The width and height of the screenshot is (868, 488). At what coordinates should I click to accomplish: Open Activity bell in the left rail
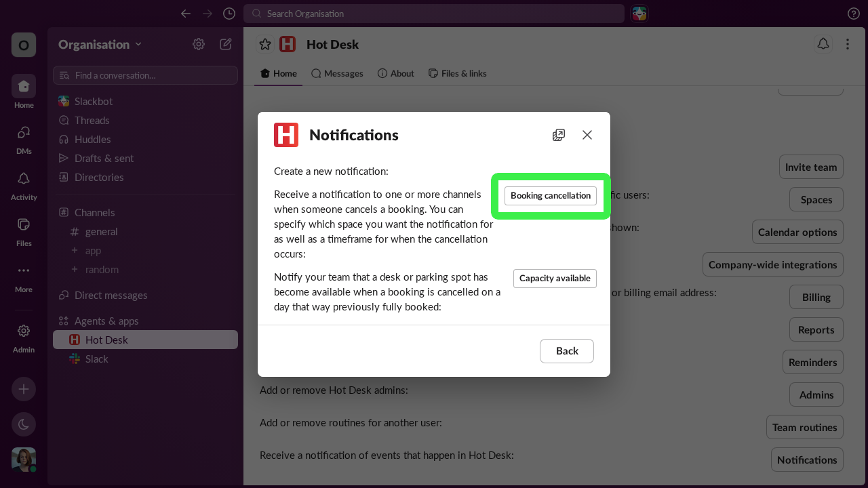24,185
